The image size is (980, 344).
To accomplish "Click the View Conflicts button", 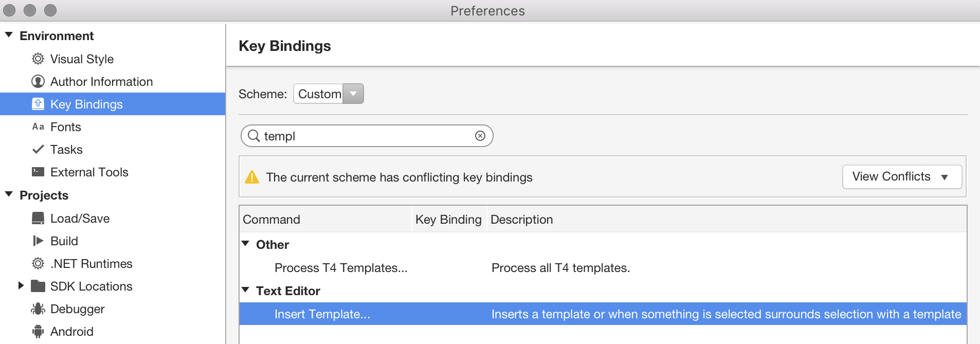I will click(x=902, y=176).
